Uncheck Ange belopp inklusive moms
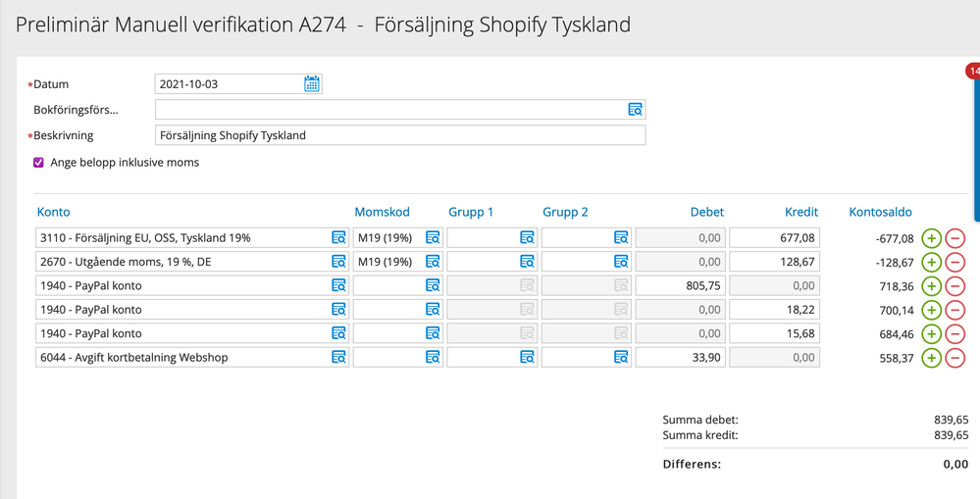The height and width of the screenshot is (499, 980). [39, 163]
